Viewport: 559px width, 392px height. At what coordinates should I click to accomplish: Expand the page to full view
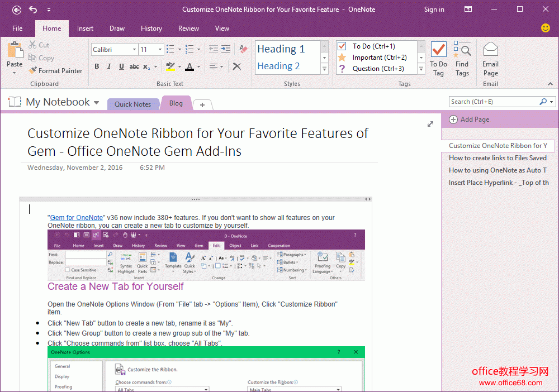pos(430,124)
